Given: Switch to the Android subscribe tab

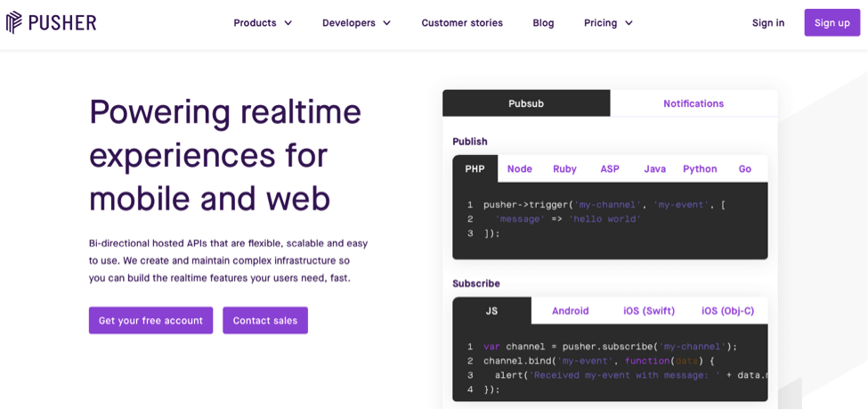Looking at the screenshot, I should point(570,311).
